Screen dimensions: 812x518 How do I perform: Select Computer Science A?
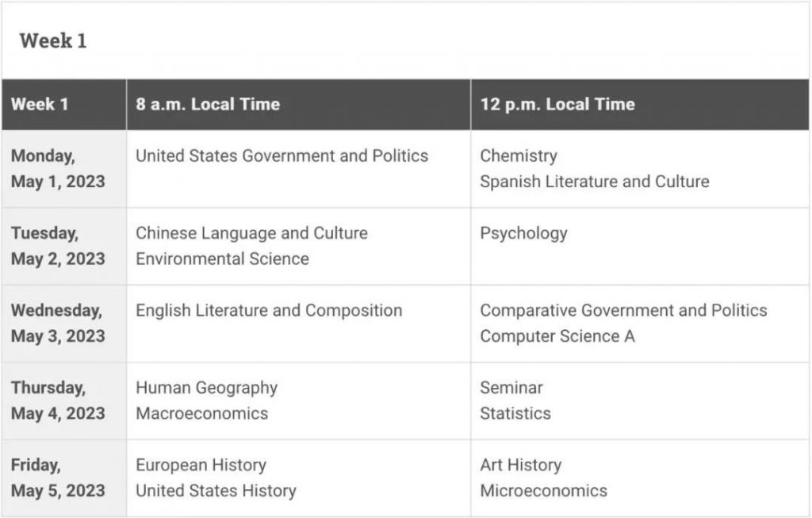[557, 336]
